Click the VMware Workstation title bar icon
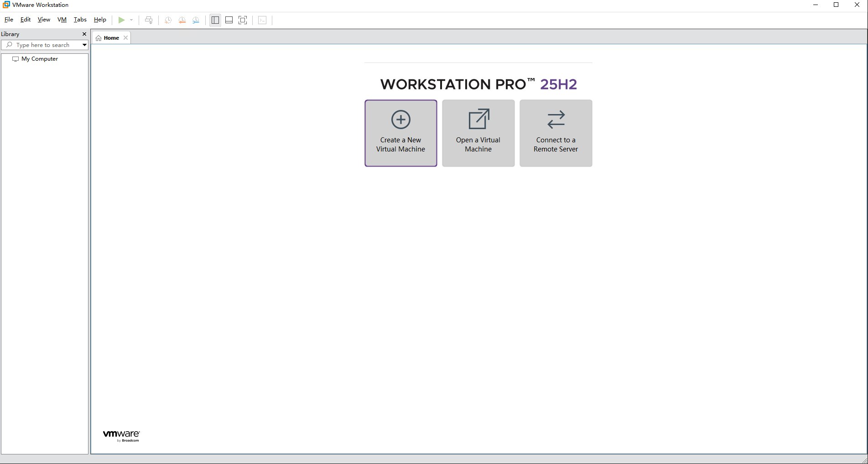The image size is (868, 464). [x=6, y=5]
